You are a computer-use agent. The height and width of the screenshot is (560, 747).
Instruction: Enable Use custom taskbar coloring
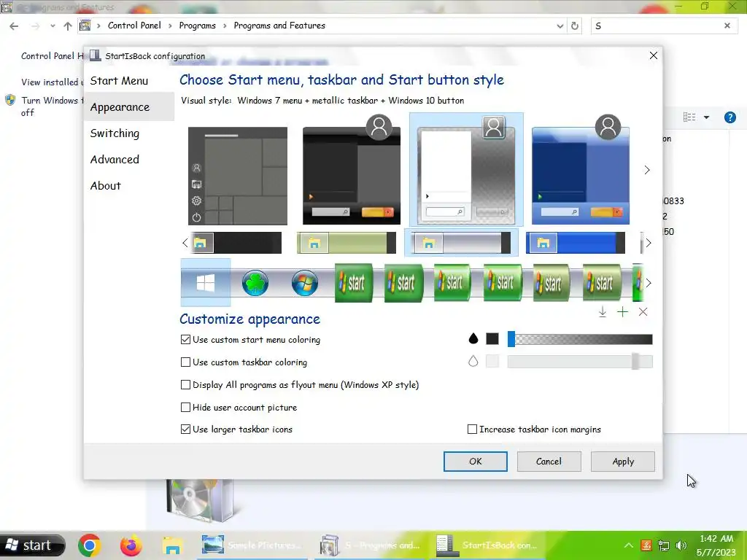point(186,362)
